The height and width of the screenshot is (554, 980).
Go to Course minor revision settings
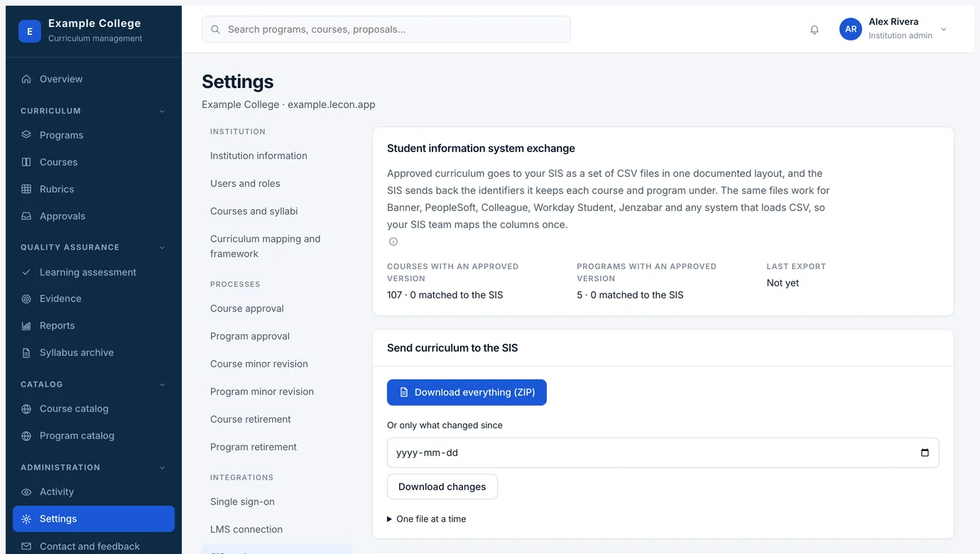click(259, 364)
